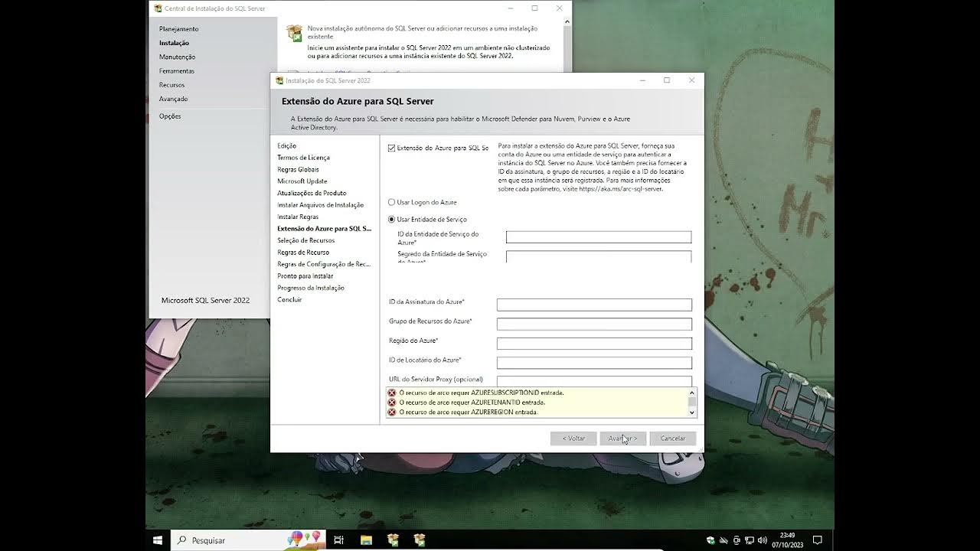Click the Pesquisar taskbar search box

coord(248,540)
